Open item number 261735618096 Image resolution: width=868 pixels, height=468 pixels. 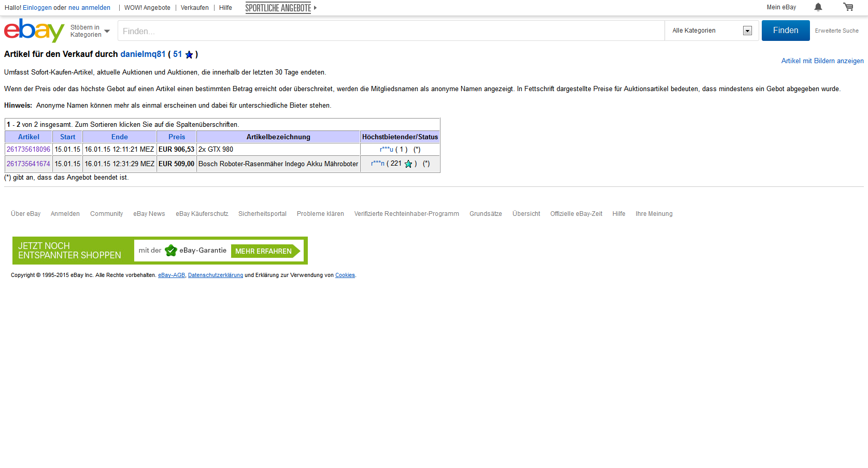tap(29, 149)
